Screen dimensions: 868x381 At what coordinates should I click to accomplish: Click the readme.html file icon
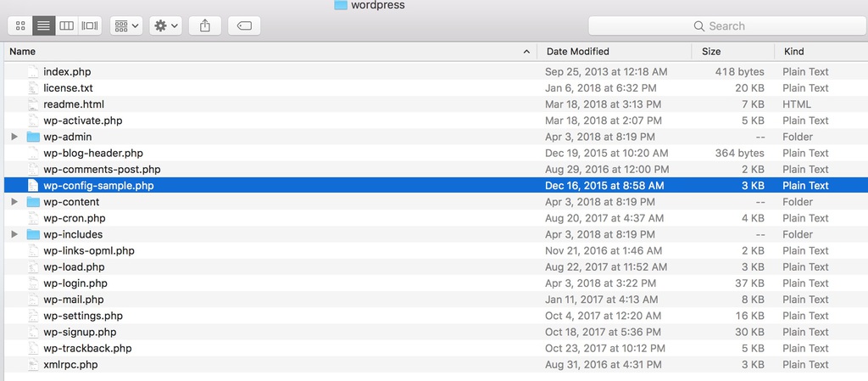tap(33, 104)
